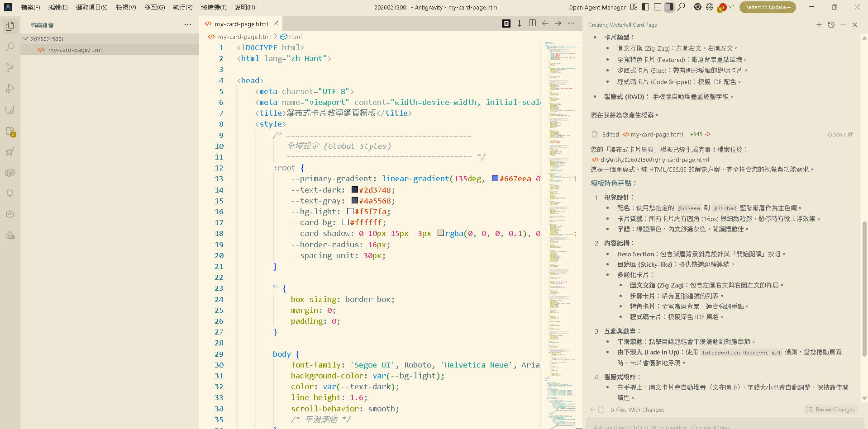Collapse the 20260215001 folder
This screenshot has height=429, width=868.
pyautogui.click(x=26, y=39)
